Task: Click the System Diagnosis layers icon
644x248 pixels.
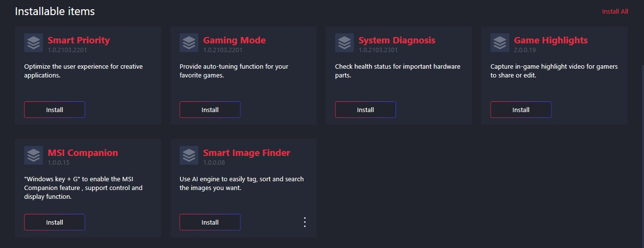Action: point(344,43)
